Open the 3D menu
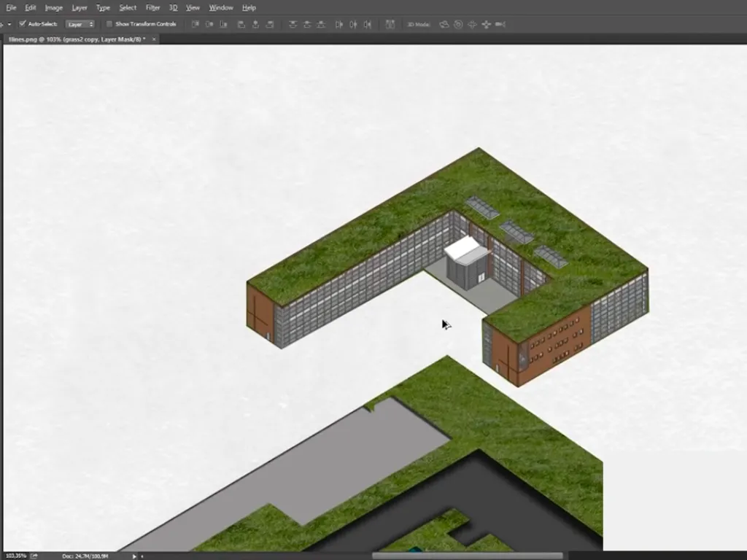 coord(174,7)
